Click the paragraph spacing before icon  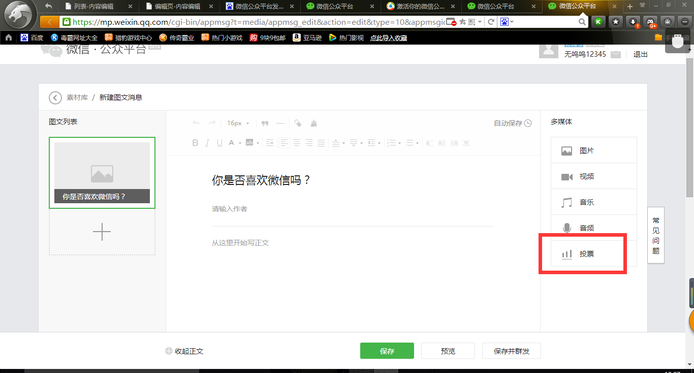click(x=335, y=143)
